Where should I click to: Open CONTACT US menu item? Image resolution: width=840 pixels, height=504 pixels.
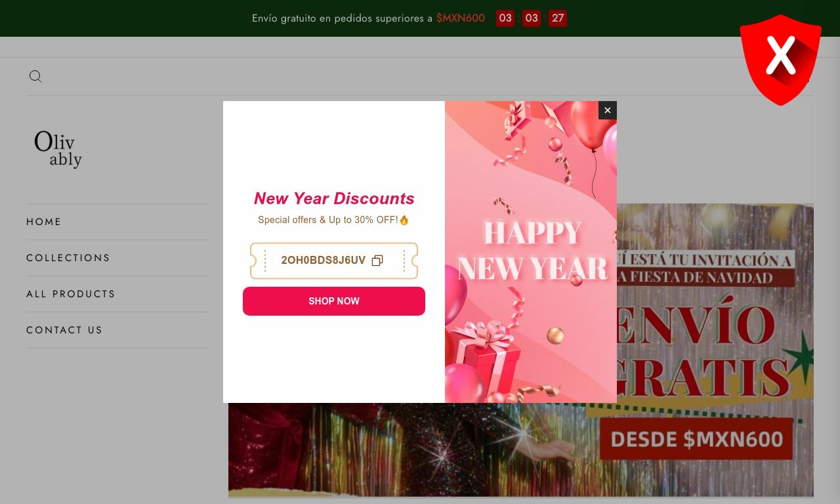tap(64, 330)
